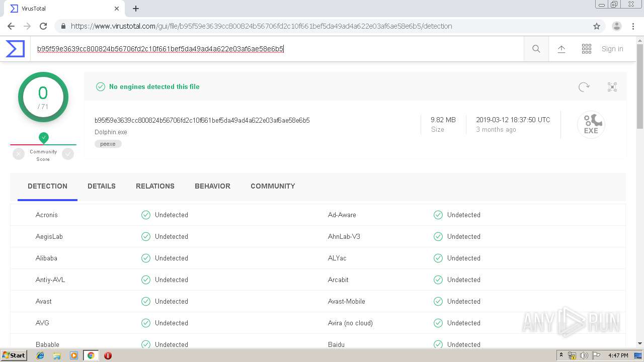Click the 2019-03-12 18:37:50 UTC date

point(513,120)
